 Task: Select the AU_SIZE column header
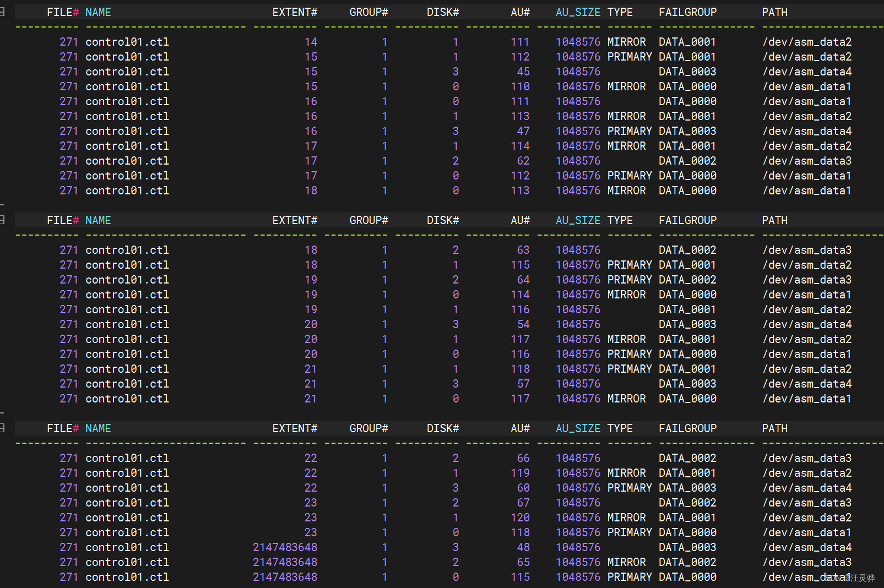click(x=578, y=12)
